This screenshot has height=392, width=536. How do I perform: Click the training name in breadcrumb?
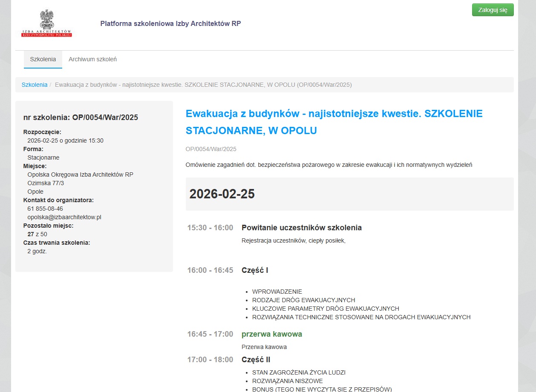[x=203, y=85]
